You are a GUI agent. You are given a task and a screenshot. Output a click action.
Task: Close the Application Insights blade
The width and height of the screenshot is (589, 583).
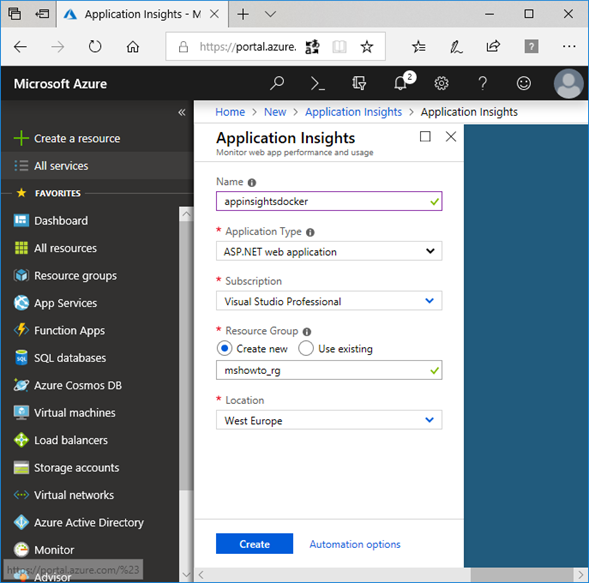[x=451, y=136]
